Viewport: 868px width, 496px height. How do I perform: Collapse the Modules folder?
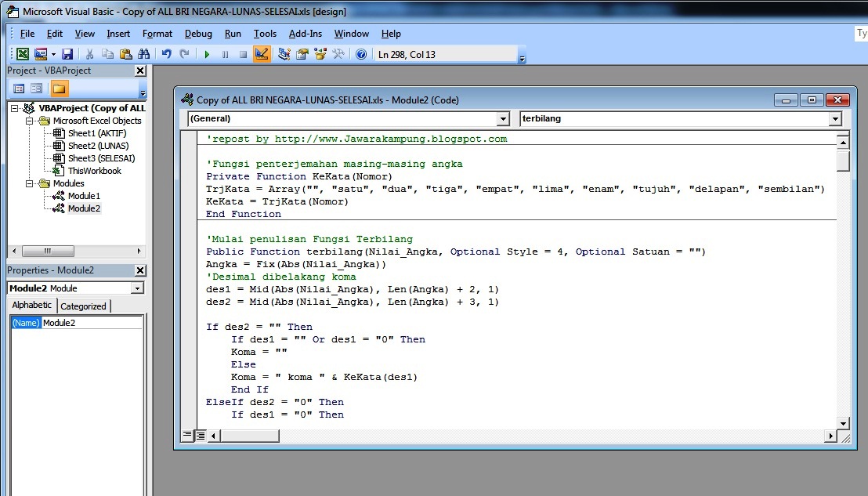click(x=29, y=183)
